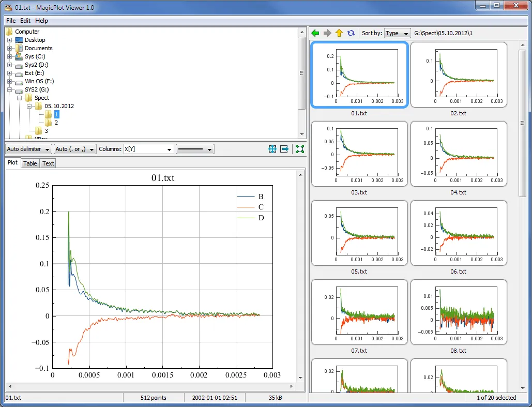Click the green full-scale zoom icon
Screen dimensions: 532x407
[299, 149]
